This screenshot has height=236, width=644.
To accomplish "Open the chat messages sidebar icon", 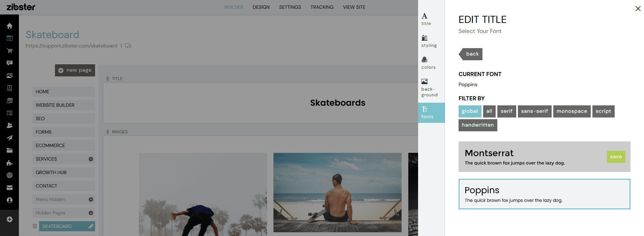I will pos(9,63).
